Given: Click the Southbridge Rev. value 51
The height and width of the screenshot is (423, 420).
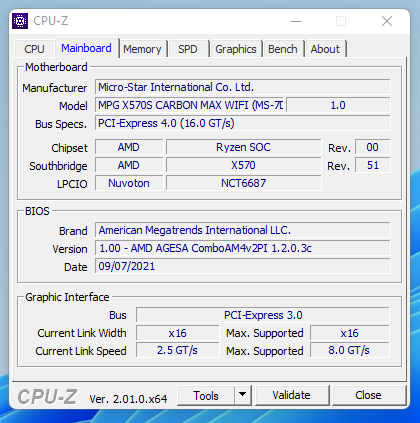Looking at the screenshot, I should (x=372, y=165).
